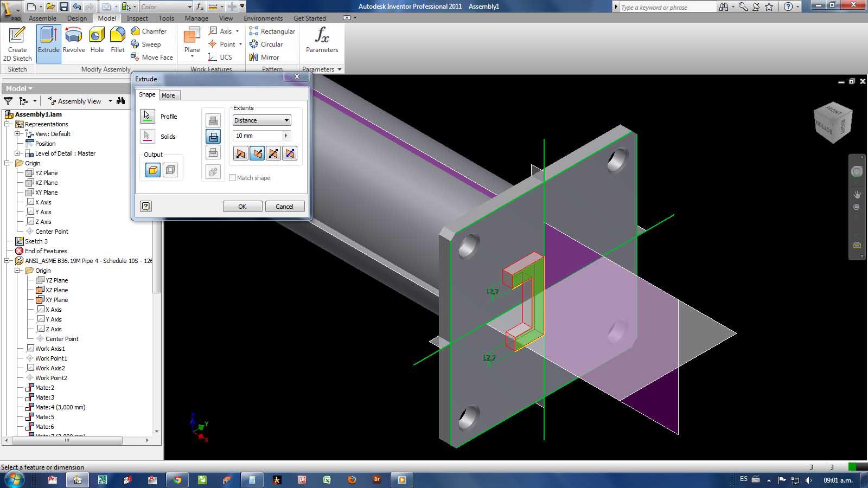Choose the Cut operation button

click(x=213, y=137)
